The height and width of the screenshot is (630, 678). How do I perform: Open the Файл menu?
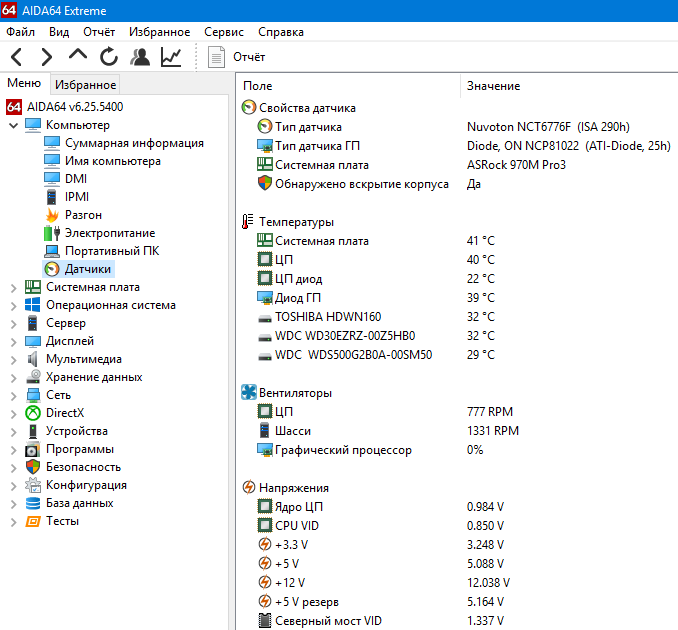(20, 32)
